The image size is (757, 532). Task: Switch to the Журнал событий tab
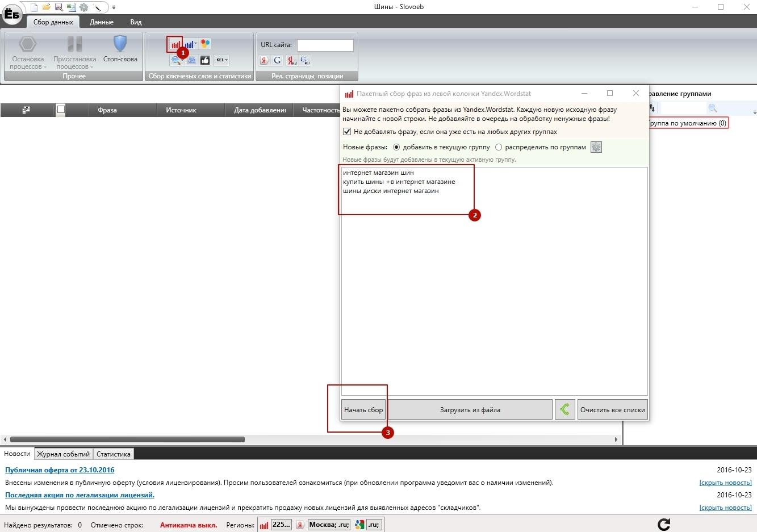(x=64, y=454)
